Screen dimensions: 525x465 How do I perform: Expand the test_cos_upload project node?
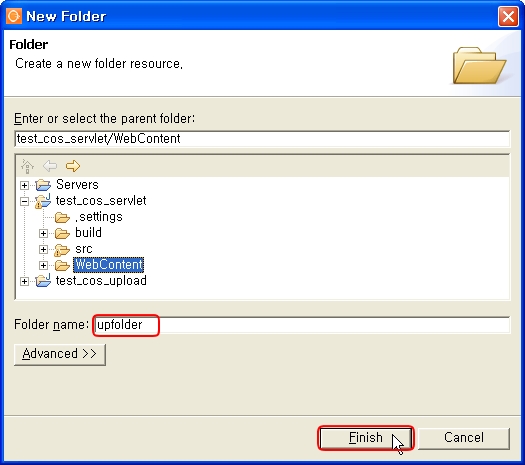tap(24, 282)
